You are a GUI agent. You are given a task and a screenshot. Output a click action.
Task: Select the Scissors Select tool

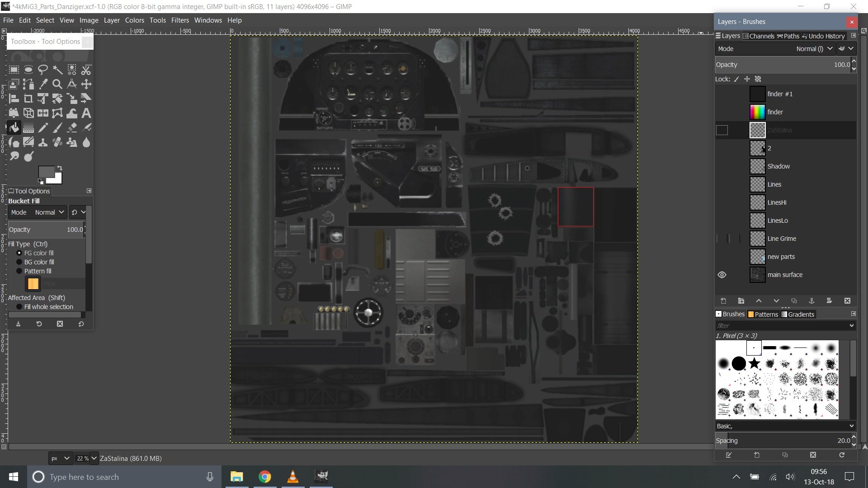pos(86,70)
